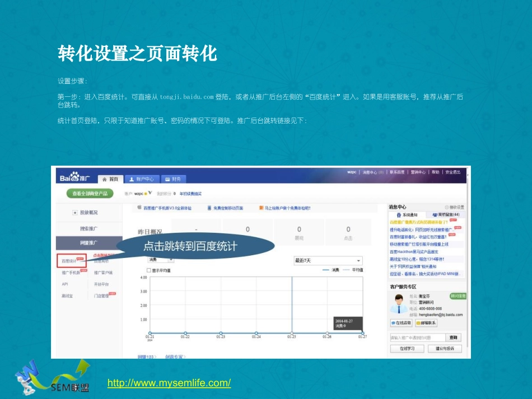Click the 在线咨询 chat button

[401, 323]
